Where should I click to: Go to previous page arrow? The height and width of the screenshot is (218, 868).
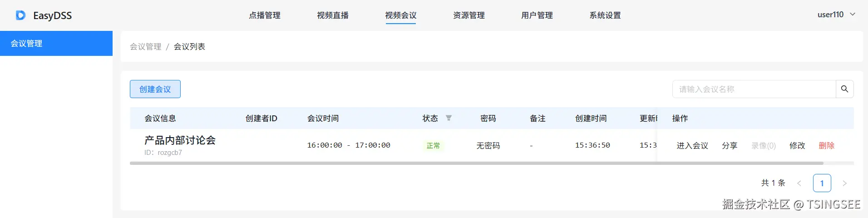tap(799, 183)
